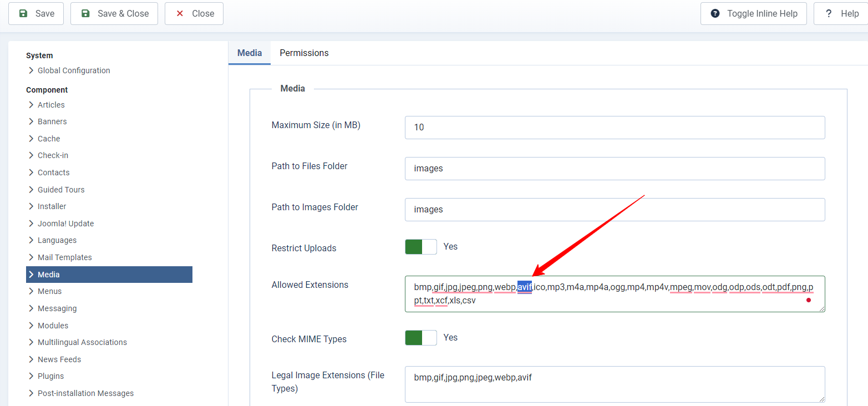Screen dimensions: 868x406
Task: Toggle the Check MIME Types switch
Action: (421, 338)
